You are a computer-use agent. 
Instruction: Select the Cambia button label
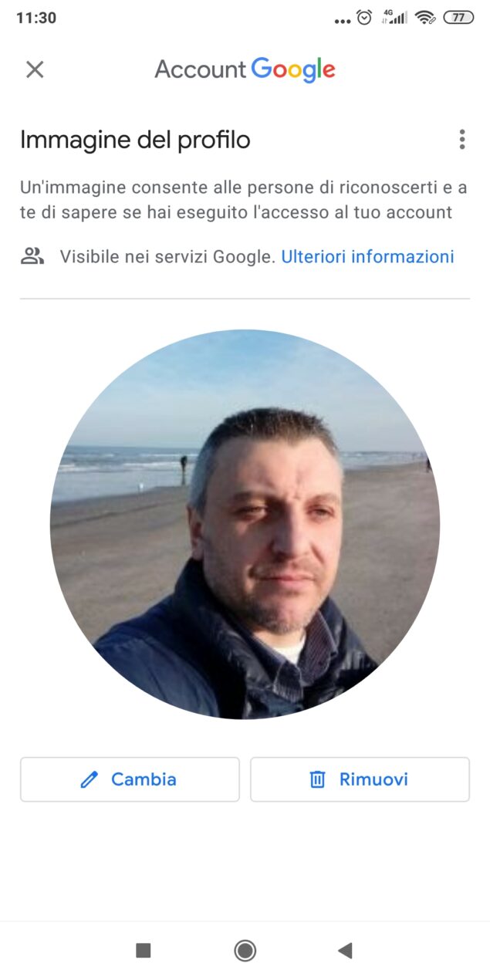pos(144,779)
